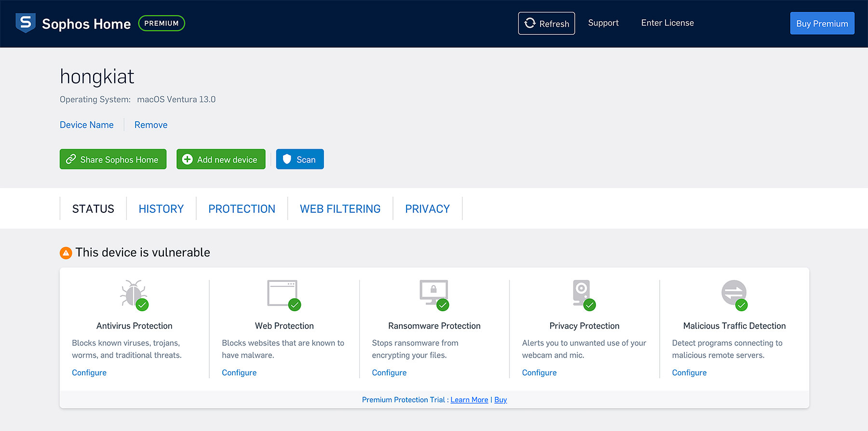Click the refresh arrows icon

[530, 23]
